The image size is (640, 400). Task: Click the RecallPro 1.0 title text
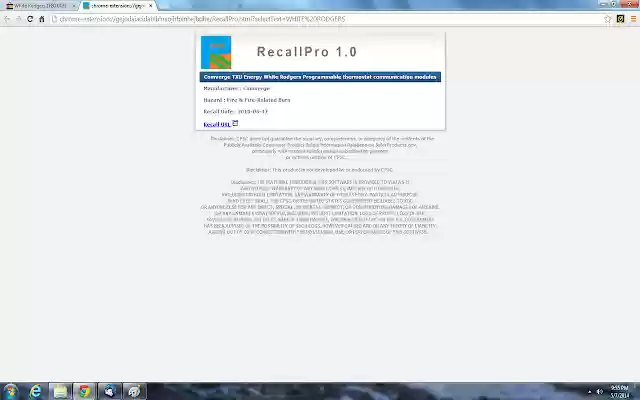[307, 52]
